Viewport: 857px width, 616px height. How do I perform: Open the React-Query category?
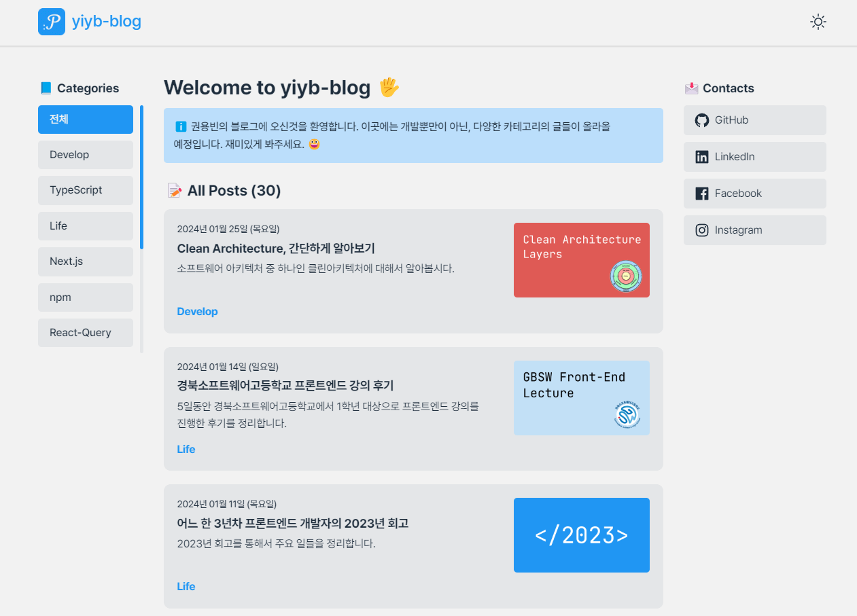tap(86, 333)
